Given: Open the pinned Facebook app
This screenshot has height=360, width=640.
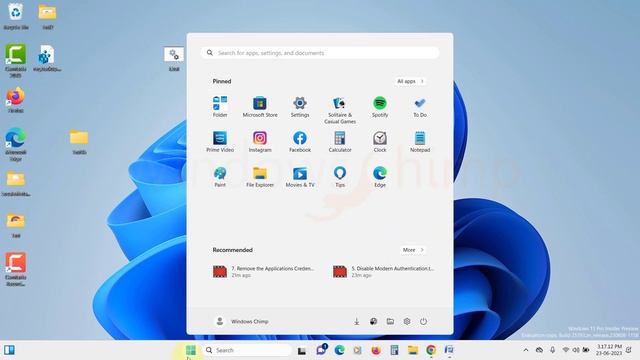Looking at the screenshot, I should (x=300, y=142).
